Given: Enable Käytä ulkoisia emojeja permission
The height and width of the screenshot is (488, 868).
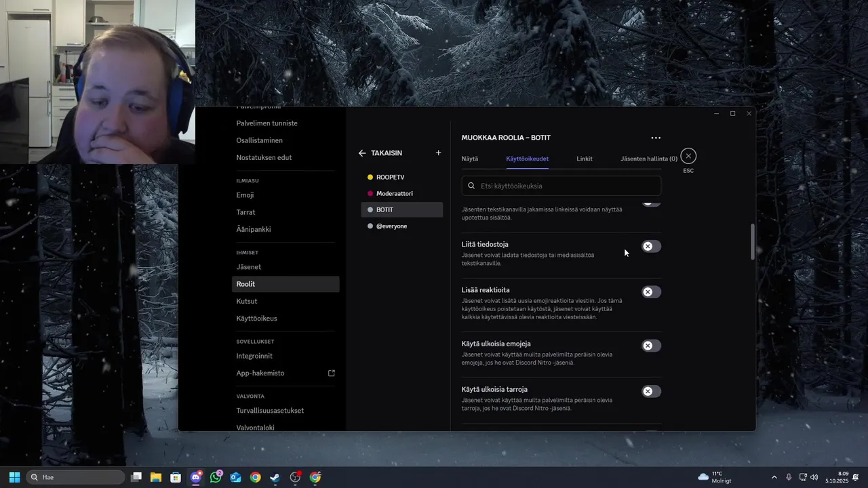Looking at the screenshot, I should 651,346.
